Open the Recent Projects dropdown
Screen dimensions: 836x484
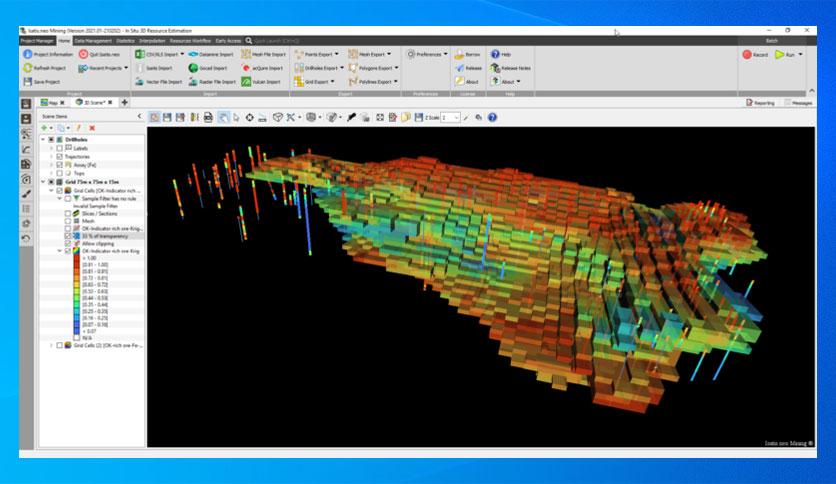103,68
